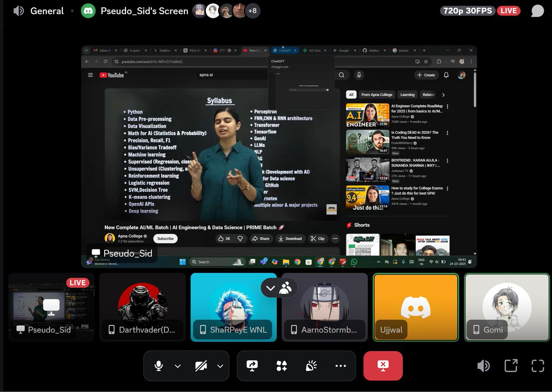Collapse the participants row with the chevron

click(x=270, y=288)
